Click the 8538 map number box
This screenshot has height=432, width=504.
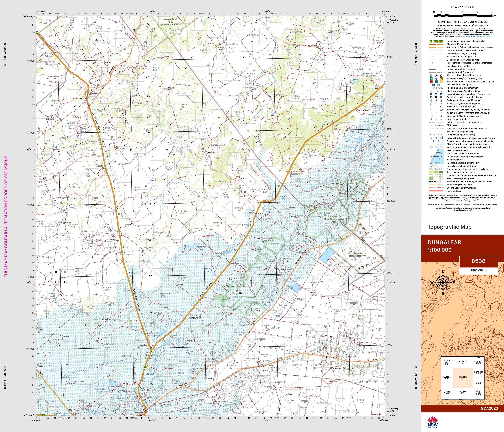478,261
